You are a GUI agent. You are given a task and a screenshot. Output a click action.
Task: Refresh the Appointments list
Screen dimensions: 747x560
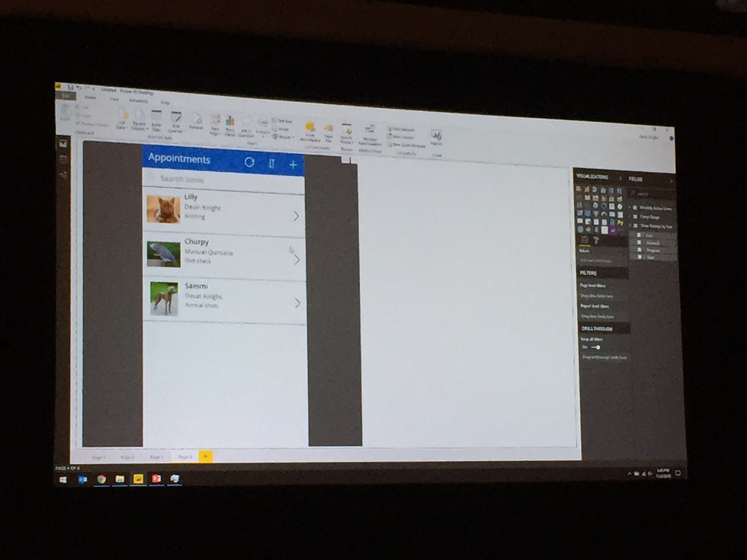249,162
